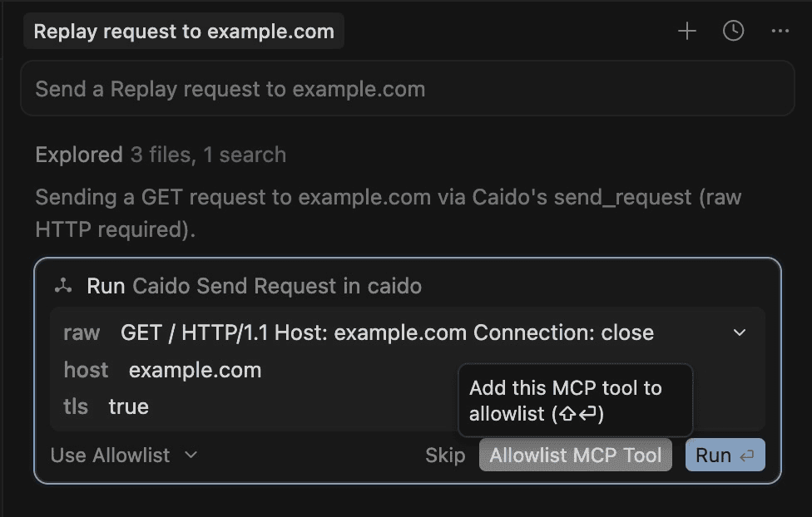Screen dimensions: 812x517
Task: Select the raw field label
Action: point(82,332)
